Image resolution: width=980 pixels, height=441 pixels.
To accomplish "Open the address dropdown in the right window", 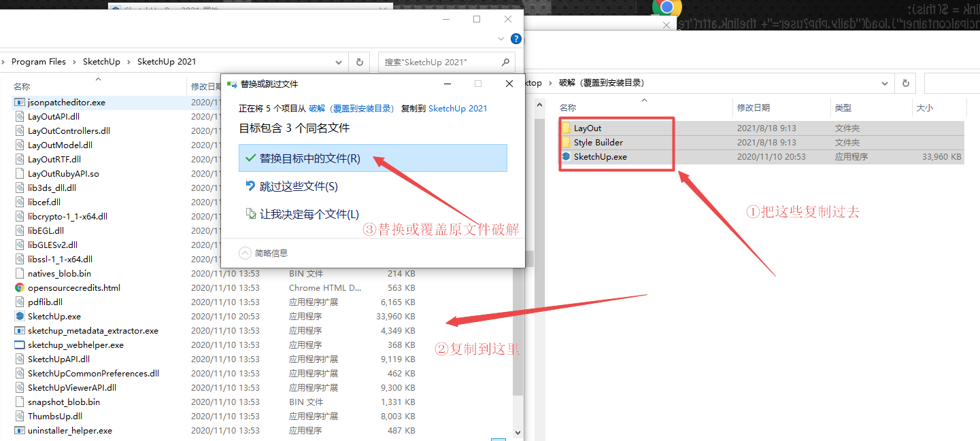I will [x=885, y=83].
